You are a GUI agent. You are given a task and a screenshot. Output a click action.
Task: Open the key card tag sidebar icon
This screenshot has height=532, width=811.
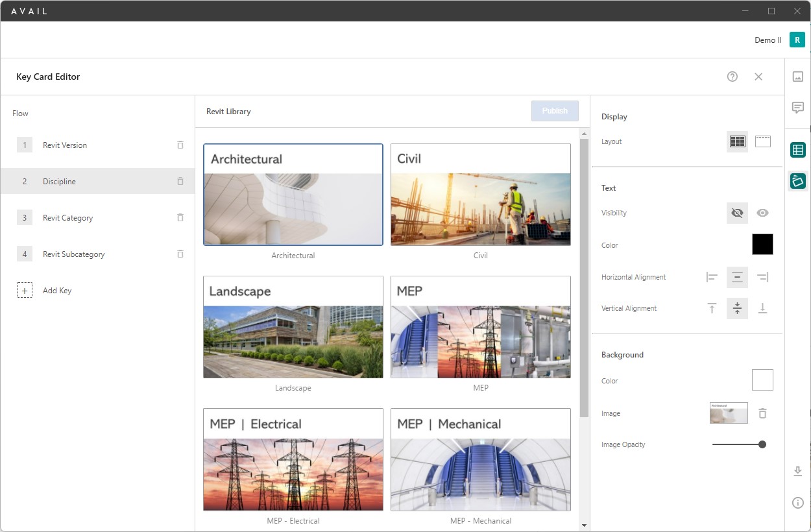pyautogui.click(x=798, y=181)
